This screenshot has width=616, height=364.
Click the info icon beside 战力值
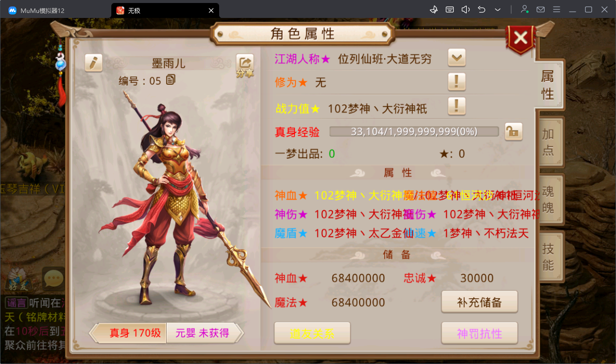coord(457,106)
